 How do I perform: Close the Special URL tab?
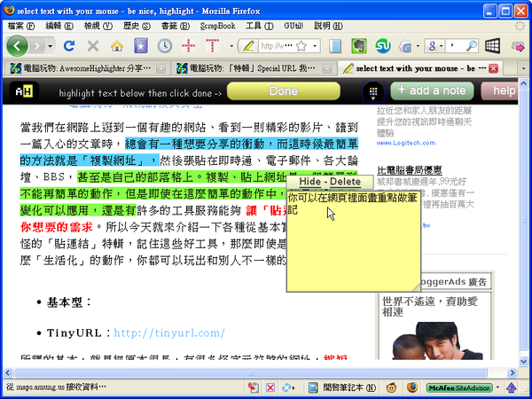tap(326, 68)
